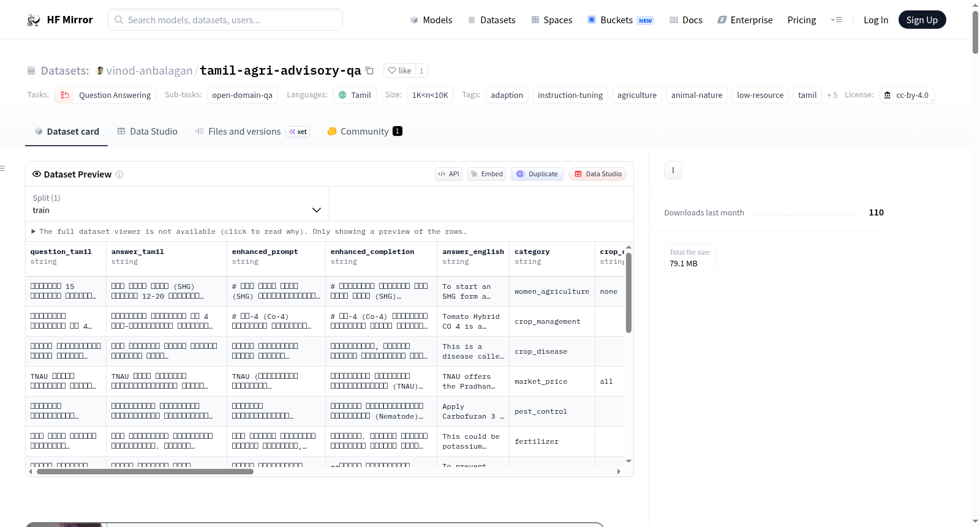Click the horizontal scrollbar of the preview table
The image size is (980, 527).
click(145, 471)
